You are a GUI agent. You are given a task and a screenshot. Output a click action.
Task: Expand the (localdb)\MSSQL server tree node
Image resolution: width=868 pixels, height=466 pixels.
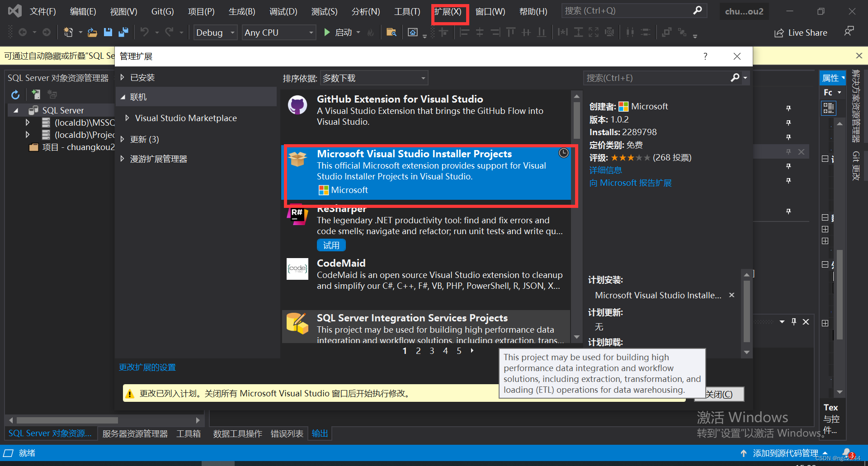click(27, 122)
